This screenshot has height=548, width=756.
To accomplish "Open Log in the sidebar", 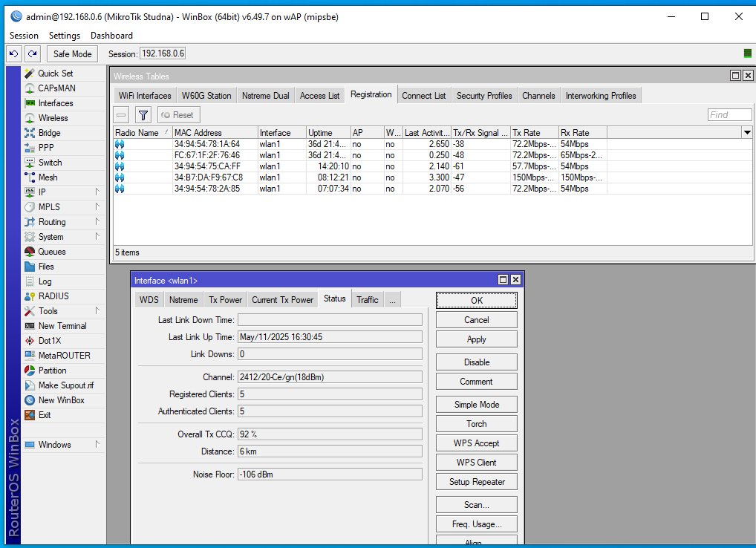I will (x=63, y=281).
